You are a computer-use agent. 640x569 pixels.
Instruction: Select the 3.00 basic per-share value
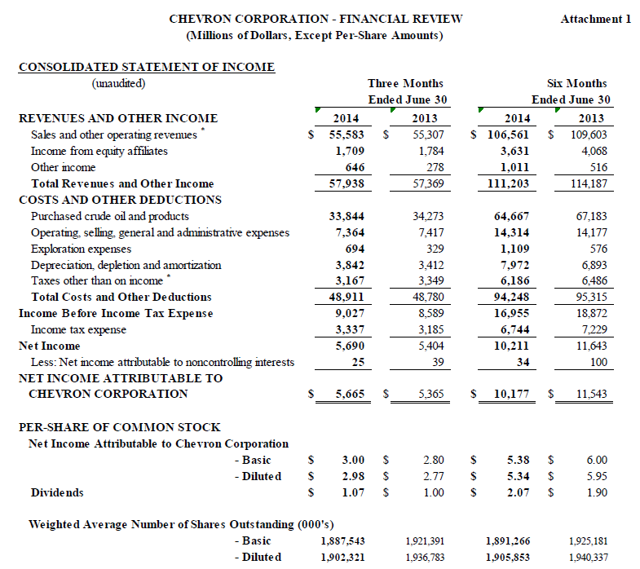[x=353, y=460]
